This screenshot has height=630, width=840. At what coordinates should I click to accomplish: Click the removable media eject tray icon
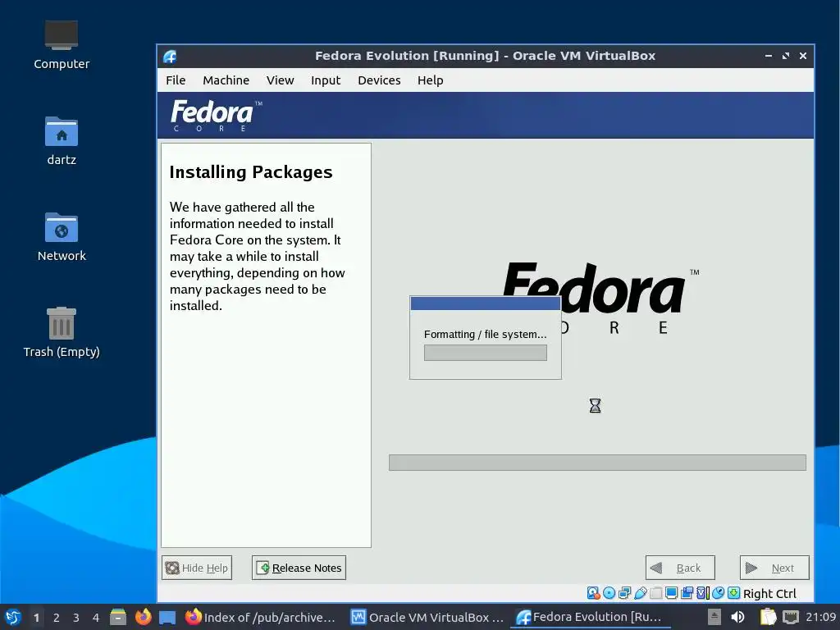714,617
